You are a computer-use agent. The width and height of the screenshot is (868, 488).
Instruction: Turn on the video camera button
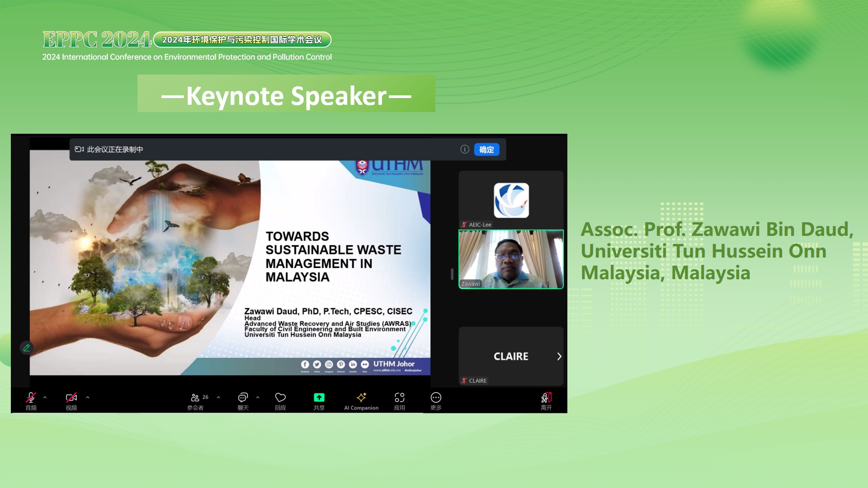click(x=71, y=401)
